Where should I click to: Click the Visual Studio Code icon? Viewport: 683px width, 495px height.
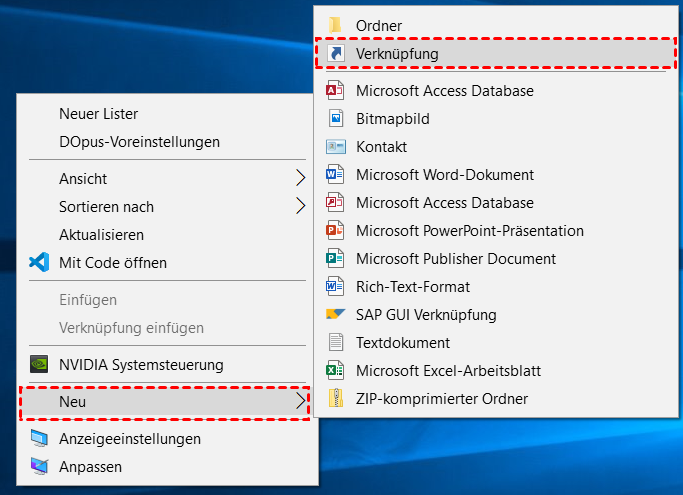click(x=39, y=262)
